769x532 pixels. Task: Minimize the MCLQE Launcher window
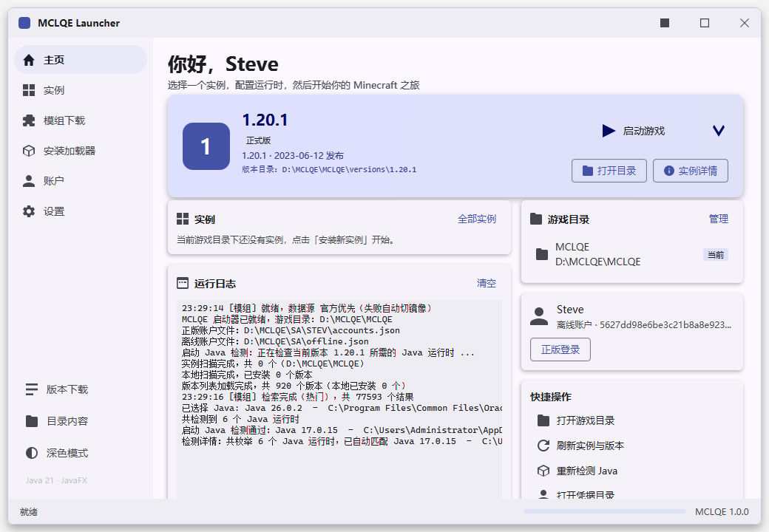coord(665,23)
